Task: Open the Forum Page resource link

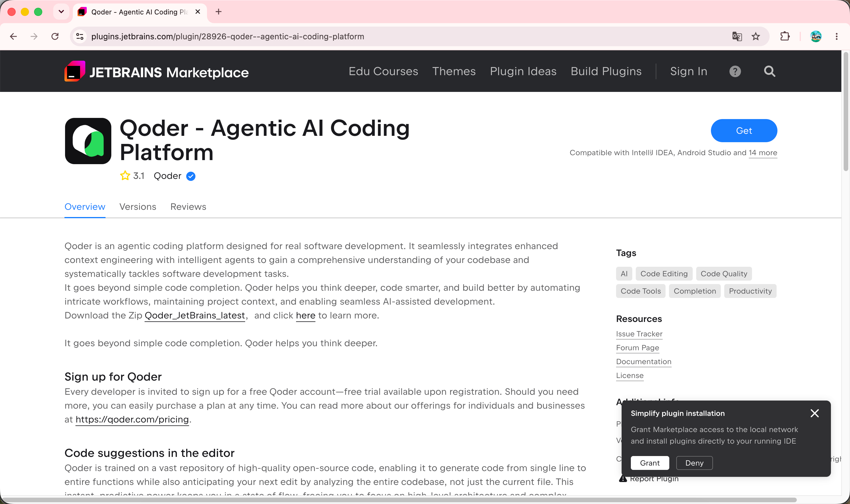Action: 638,348
